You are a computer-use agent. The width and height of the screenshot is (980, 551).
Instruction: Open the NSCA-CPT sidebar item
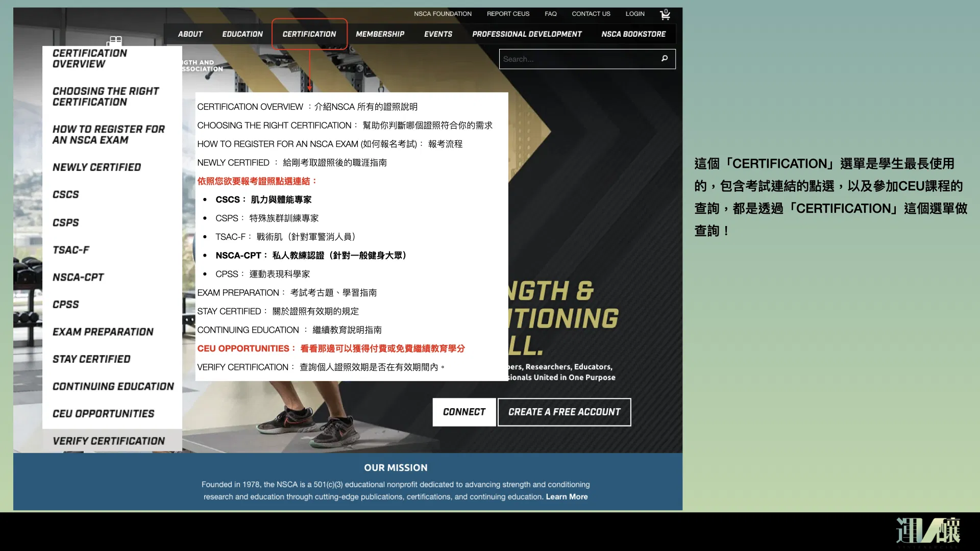pos(78,278)
